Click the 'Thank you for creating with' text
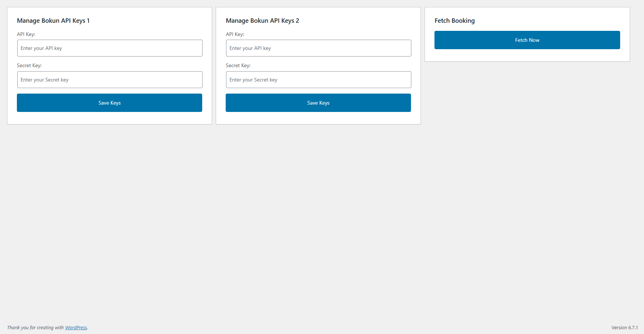The width and height of the screenshot is (644, 334). [35, 328]
